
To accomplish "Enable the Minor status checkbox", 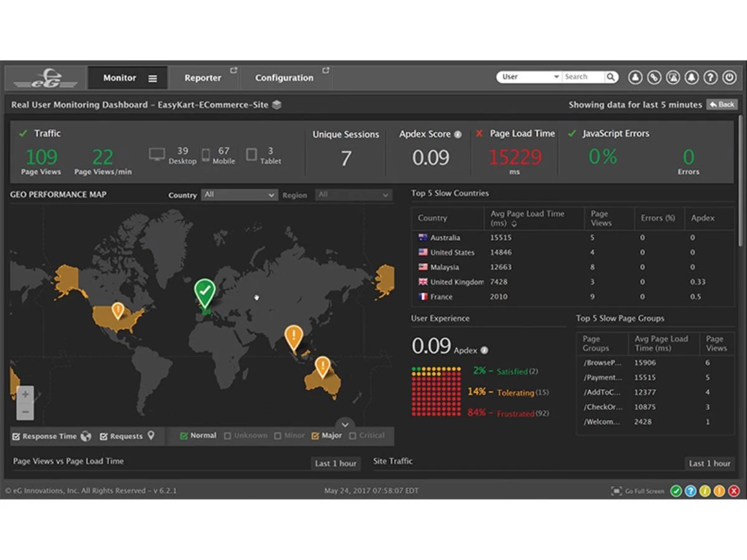I will (x=278, y=436).
